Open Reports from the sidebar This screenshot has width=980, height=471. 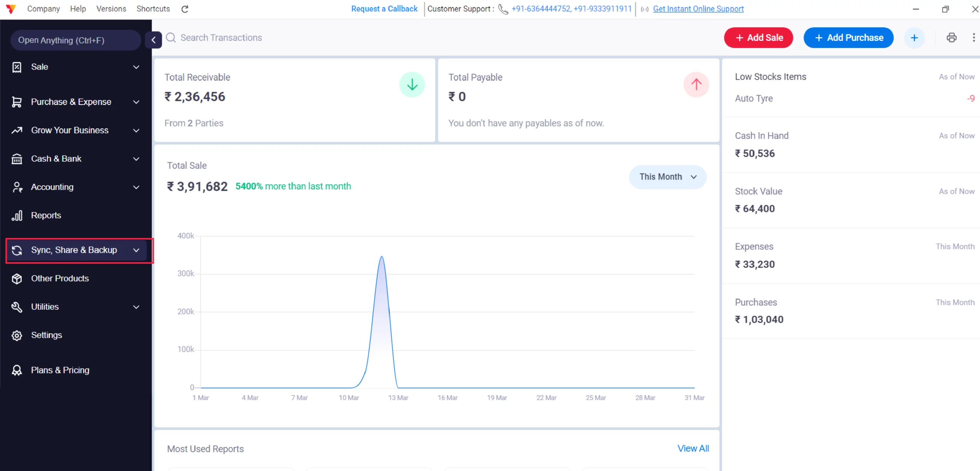46,216
